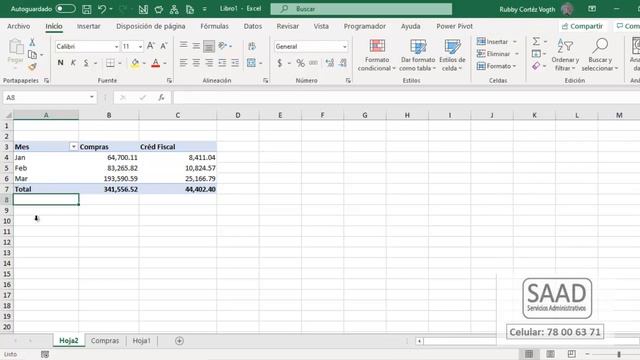
Task: Click the Compartir button
Action: pyautogui.click(x=582, y=26)
